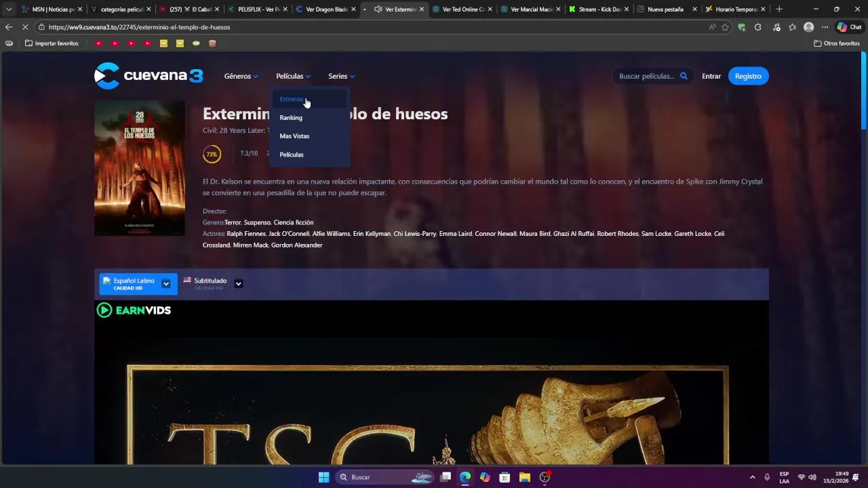Open Task View icon in taskbar
This screenshot has height=488, width=868.
[x=446, y=477]
